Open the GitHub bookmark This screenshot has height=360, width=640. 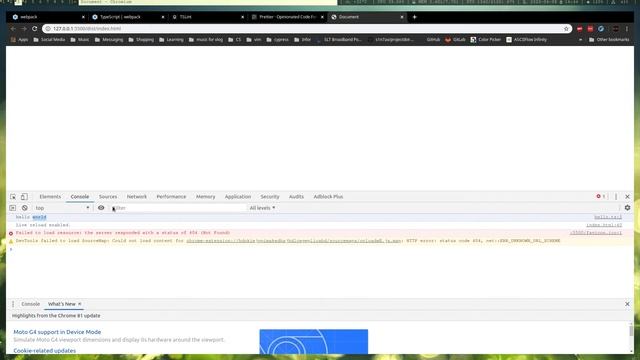[433, 40]
